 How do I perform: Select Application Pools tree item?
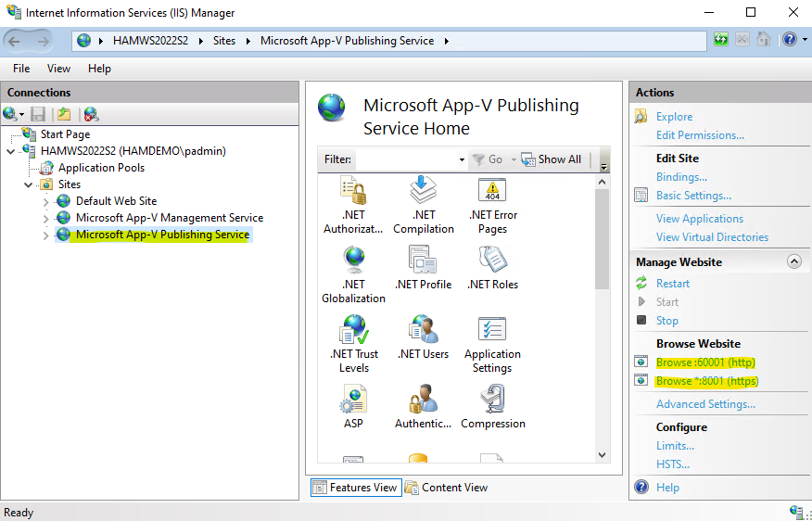[102, 168]
